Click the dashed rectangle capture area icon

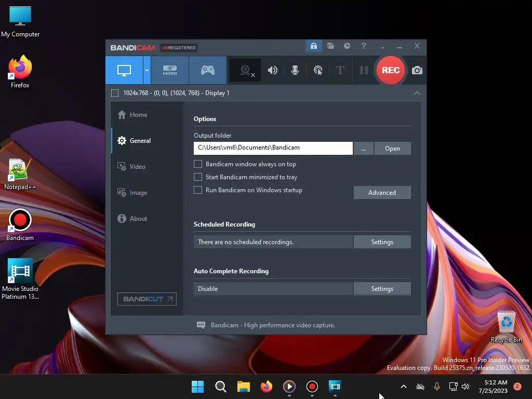coord(115,93)
